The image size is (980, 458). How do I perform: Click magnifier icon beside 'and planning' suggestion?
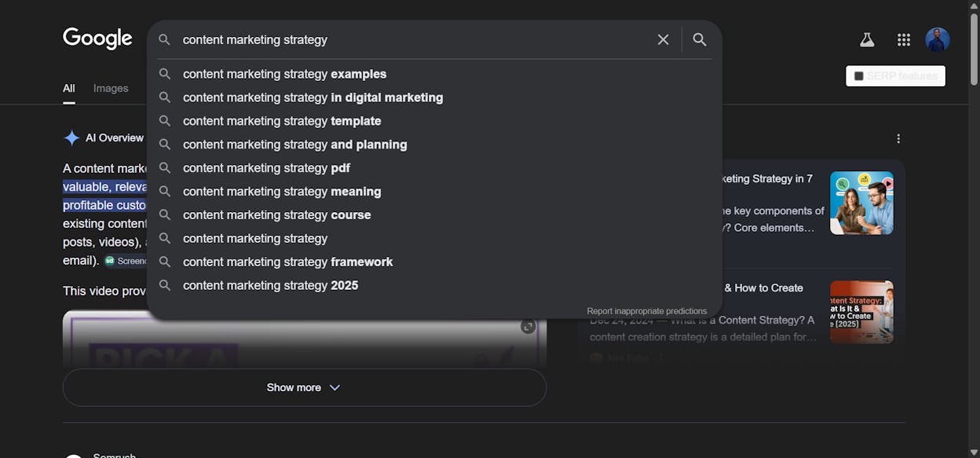click(165, 145)
